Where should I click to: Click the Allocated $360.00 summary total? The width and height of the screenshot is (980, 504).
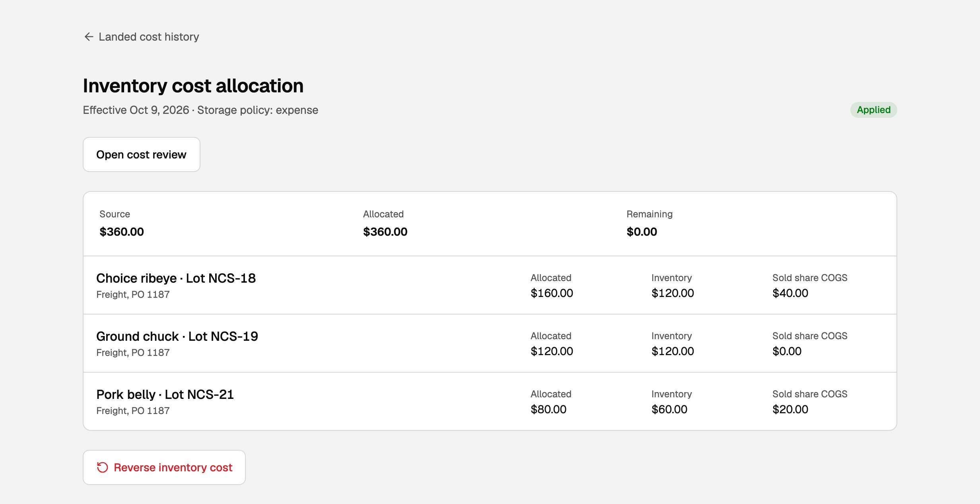point(385,232)
